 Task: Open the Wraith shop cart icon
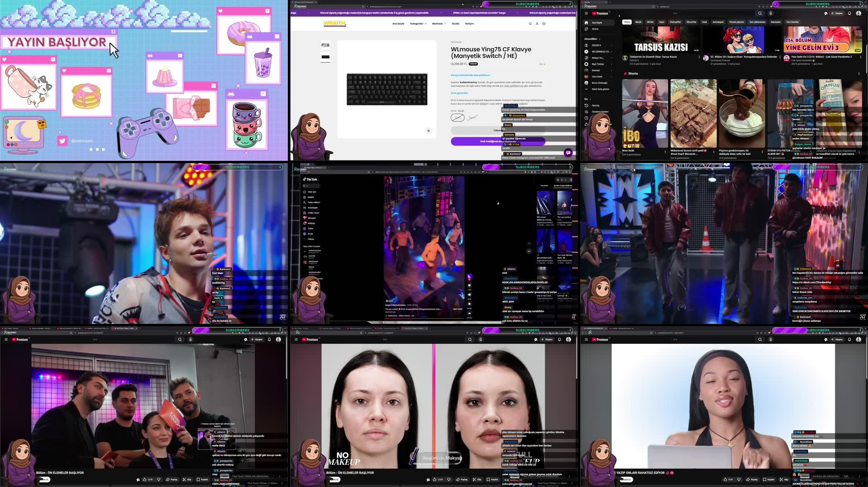(x=544, y=24)
